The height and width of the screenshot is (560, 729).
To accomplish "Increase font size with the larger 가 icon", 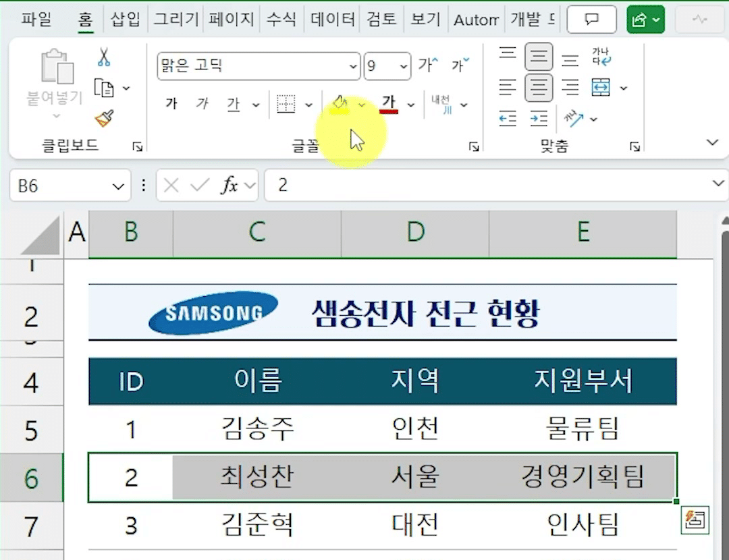I will click(428, 65).
